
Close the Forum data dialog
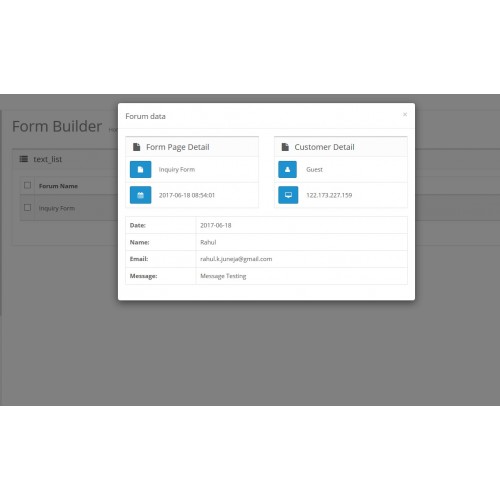tap(405, 114)
